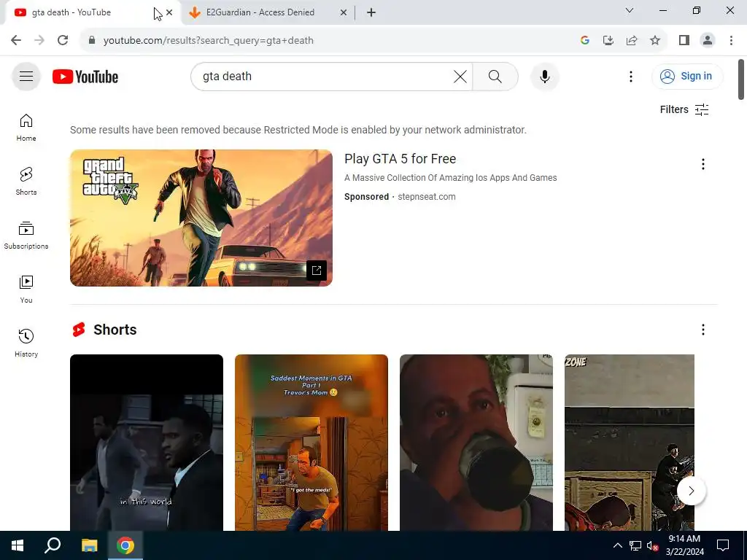Open the ZONE Short thumbnail
The width and height of the screenshot is (747, 560).
point(630,443)
